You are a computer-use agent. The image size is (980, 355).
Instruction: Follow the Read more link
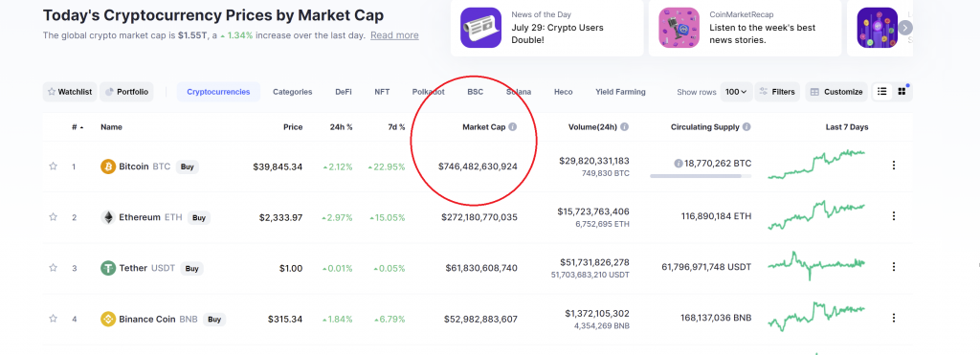pos(394,35)
